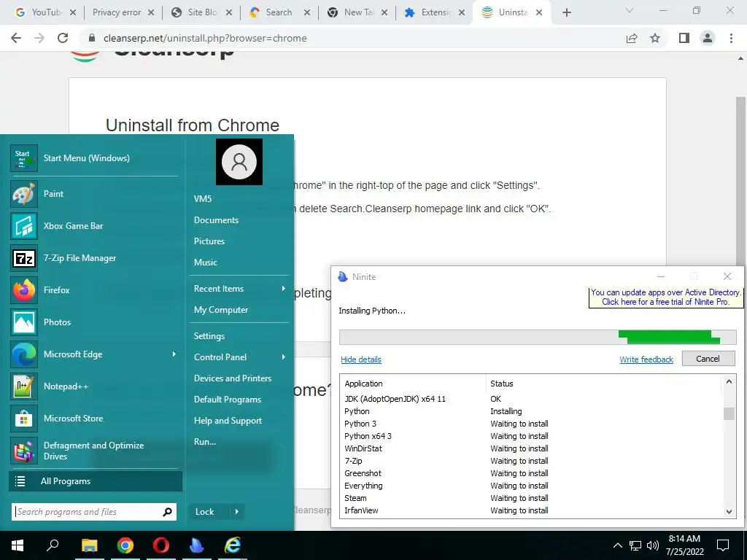Click the Ninite installation progress bar
Screen dimensions: 747x560
(x=538, y=337)
